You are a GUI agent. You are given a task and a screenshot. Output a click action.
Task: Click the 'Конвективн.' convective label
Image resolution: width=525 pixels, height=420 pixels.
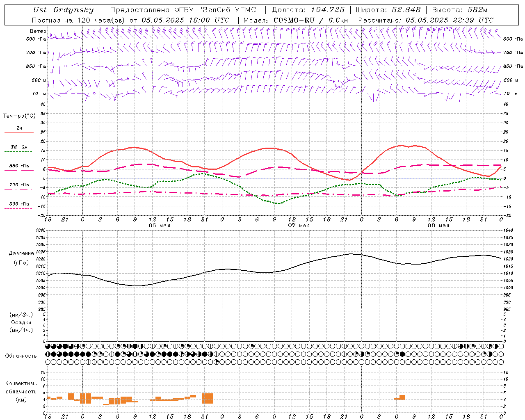(21, 383)
